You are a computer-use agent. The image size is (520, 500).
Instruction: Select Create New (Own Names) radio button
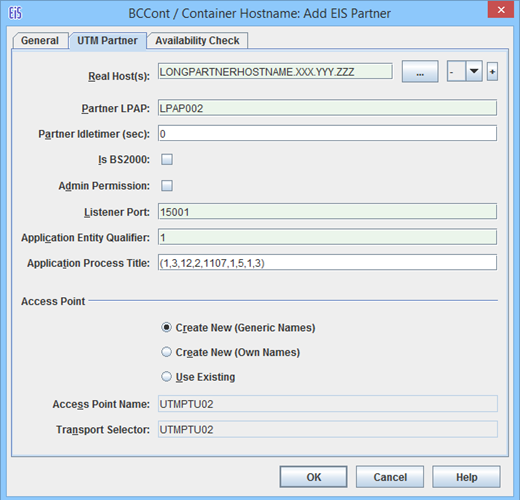(x=166, y=352)
